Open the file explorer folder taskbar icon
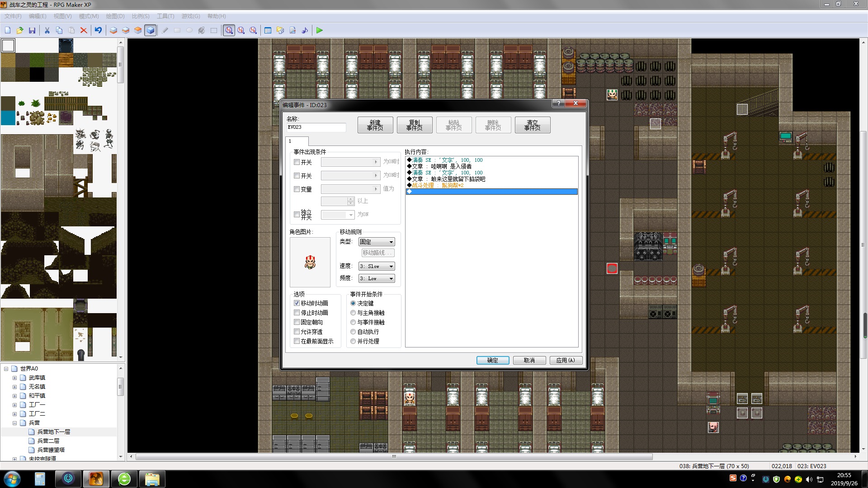Image resolution: width=868 pixels, height=488 pixels. click(x=152, y=479)
